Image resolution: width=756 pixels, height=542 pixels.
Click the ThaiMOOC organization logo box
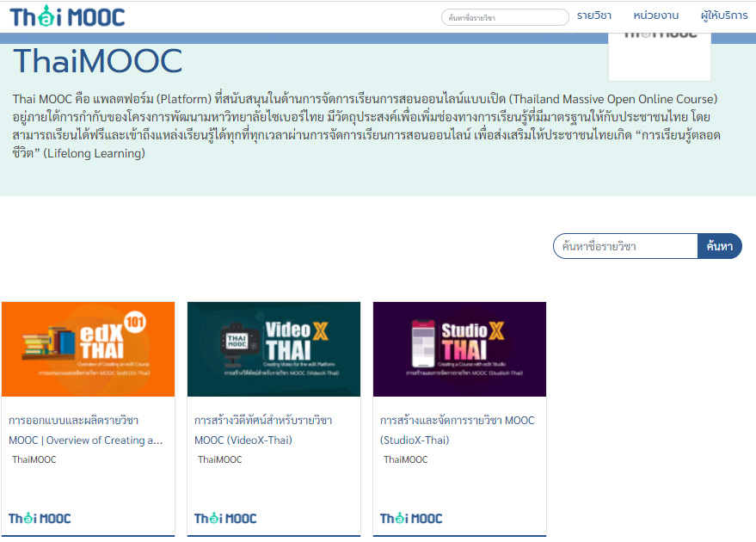click(660, 57)
